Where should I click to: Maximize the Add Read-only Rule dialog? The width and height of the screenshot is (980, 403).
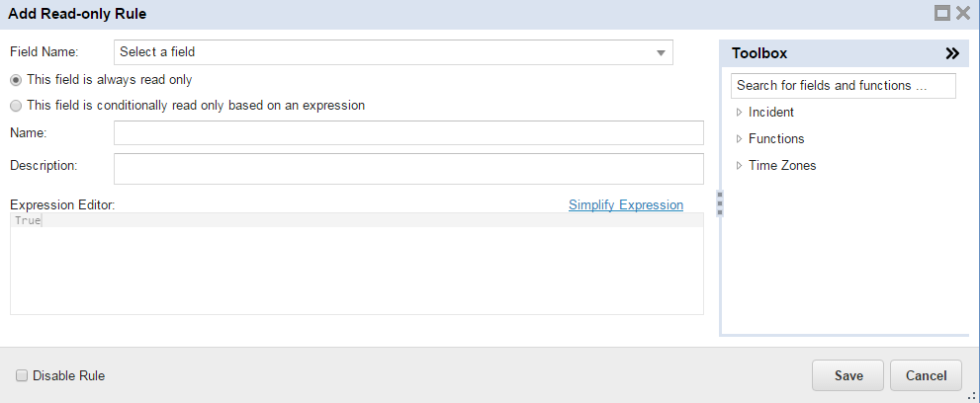(x=942, y=13)
